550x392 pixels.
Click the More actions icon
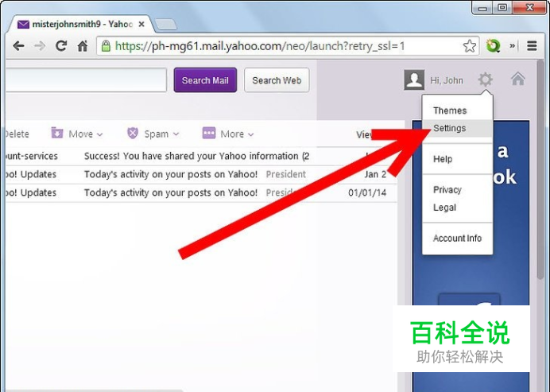click(x=209, y=133)
